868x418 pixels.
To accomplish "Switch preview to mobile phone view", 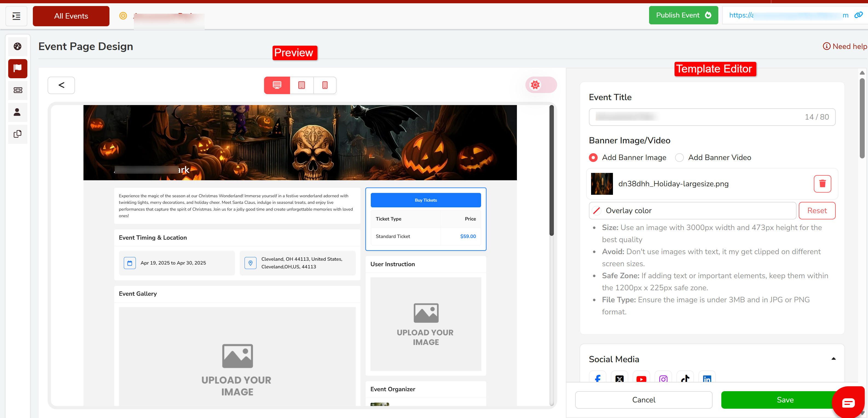I will click(x=325, y=85).
